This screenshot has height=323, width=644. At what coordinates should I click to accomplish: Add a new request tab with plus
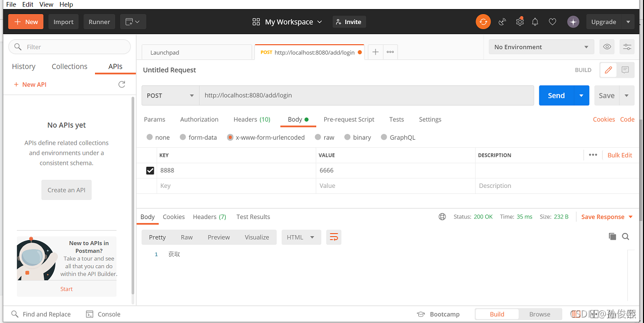pyautogui.click(x=376, y=52)
